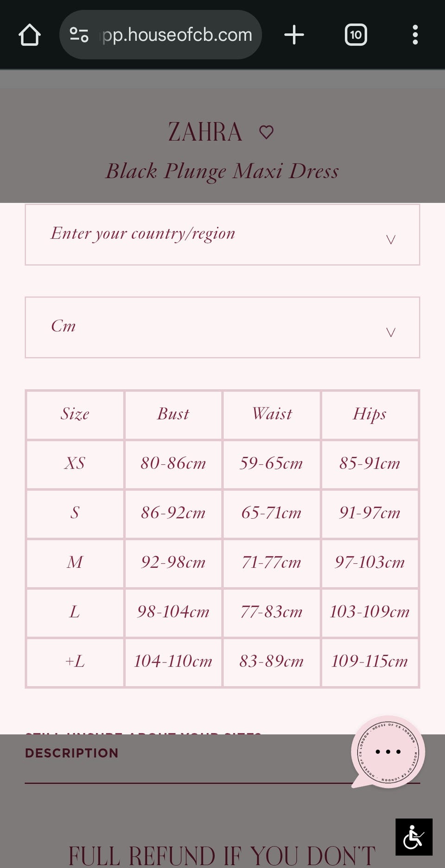Tap the ZAHRA product name
The width and height of the screenshot is (445, 868).
[205, 132]
